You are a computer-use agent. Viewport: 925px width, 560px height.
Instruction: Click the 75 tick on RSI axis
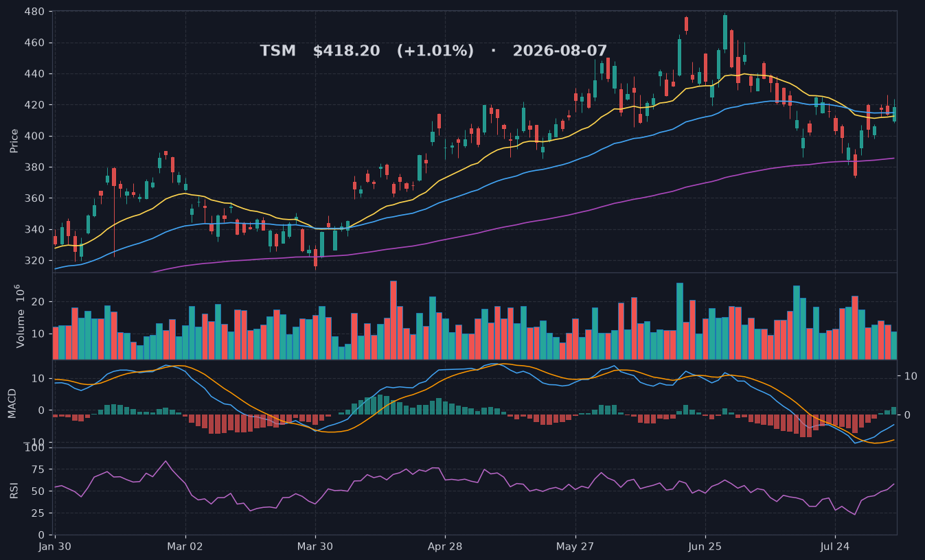pos(38,469)
